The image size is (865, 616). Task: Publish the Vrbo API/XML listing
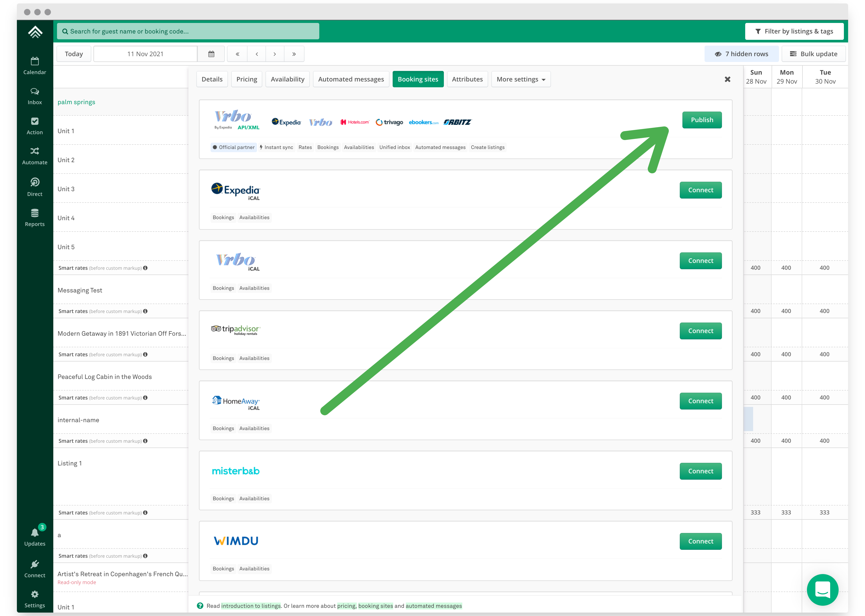(x=700, y=119)
